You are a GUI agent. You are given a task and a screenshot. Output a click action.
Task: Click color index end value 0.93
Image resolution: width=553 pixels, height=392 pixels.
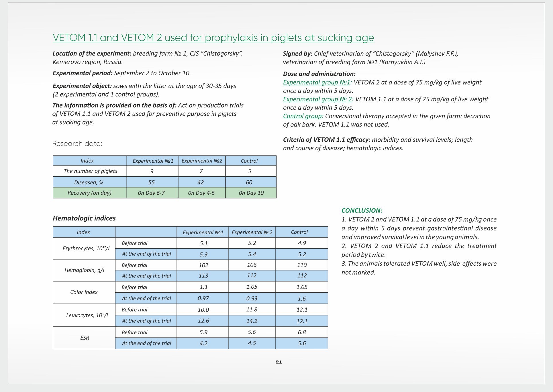[x=252, y=298]
